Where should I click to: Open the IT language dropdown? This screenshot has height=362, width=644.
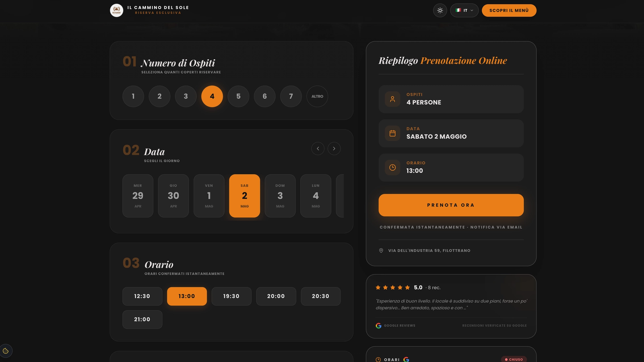pyautogui.click(x=464, y=10)
